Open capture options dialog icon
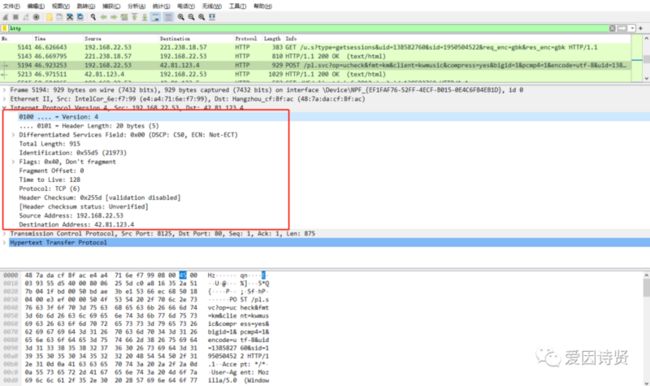650x386 pixels. (36, 17)
